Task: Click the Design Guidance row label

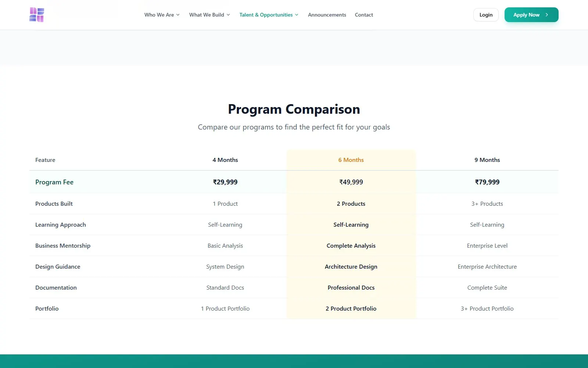Action: click(x=58, y=266)
